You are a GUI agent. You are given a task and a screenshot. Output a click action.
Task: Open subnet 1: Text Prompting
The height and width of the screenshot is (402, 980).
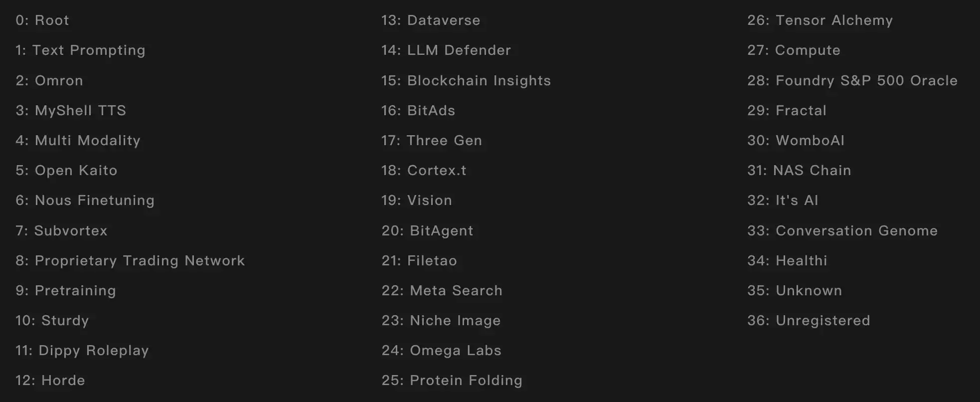[80, 50]
